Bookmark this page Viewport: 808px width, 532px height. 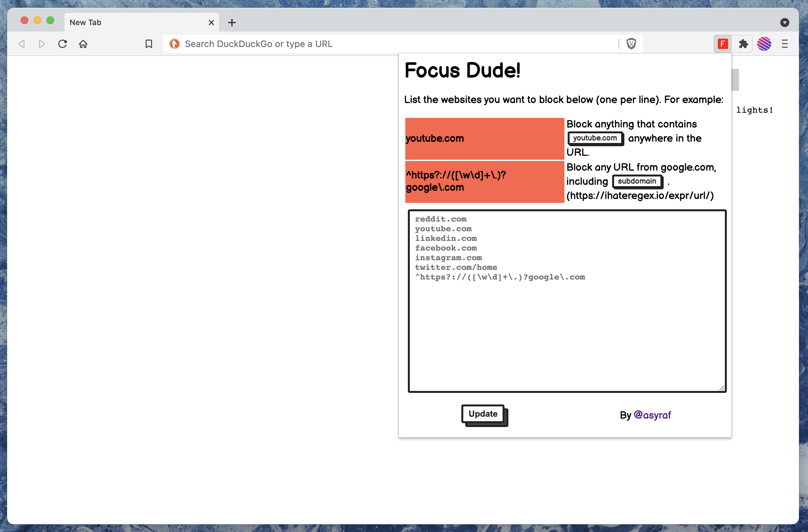point(149,44)
